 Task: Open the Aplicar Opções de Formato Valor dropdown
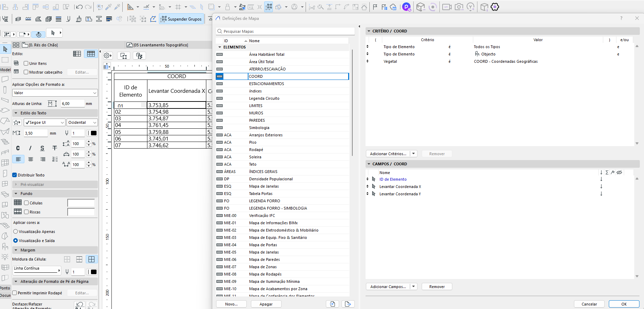pyautogui.click(x=55, y=93)
